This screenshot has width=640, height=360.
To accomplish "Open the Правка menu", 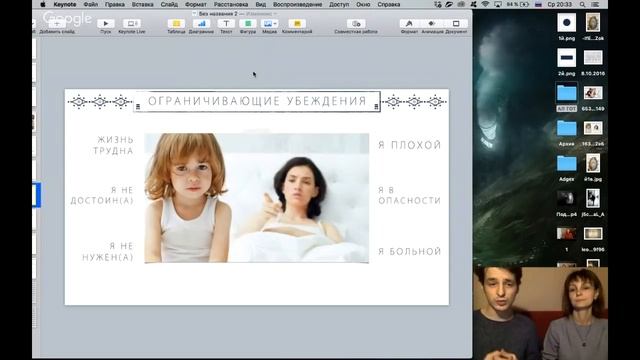I will pos(115,4).
